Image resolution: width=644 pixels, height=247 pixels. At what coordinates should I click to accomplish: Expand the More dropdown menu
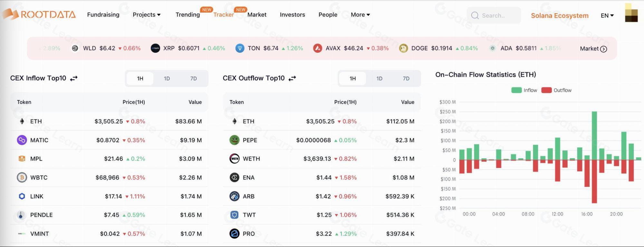click(360, 15)
